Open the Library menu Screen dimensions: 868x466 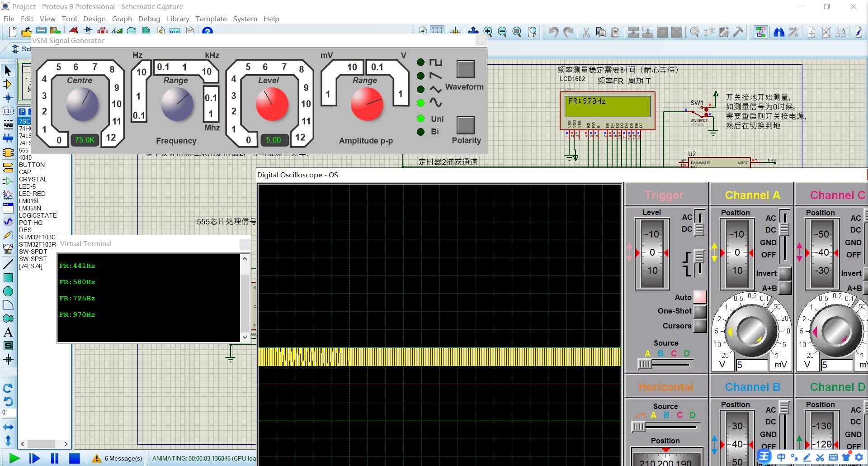click(178, 19)
